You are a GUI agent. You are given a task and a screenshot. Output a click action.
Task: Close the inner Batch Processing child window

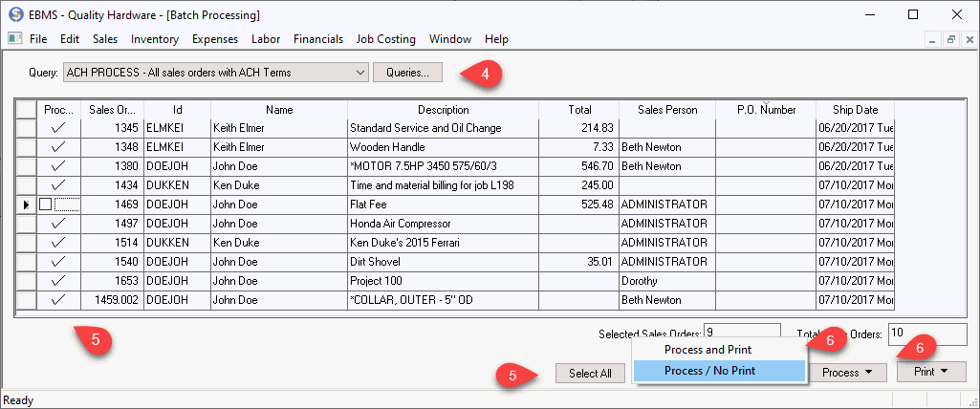(967, 39)
